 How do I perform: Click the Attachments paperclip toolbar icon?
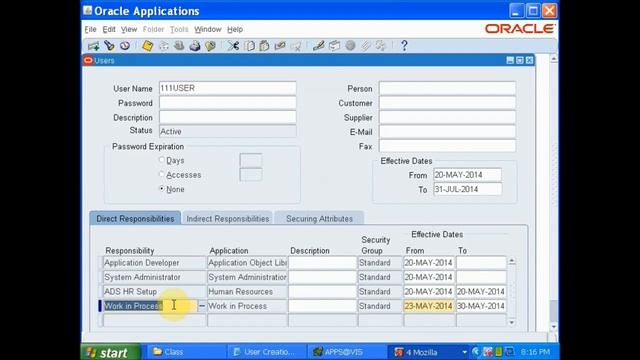pos(365,46)
